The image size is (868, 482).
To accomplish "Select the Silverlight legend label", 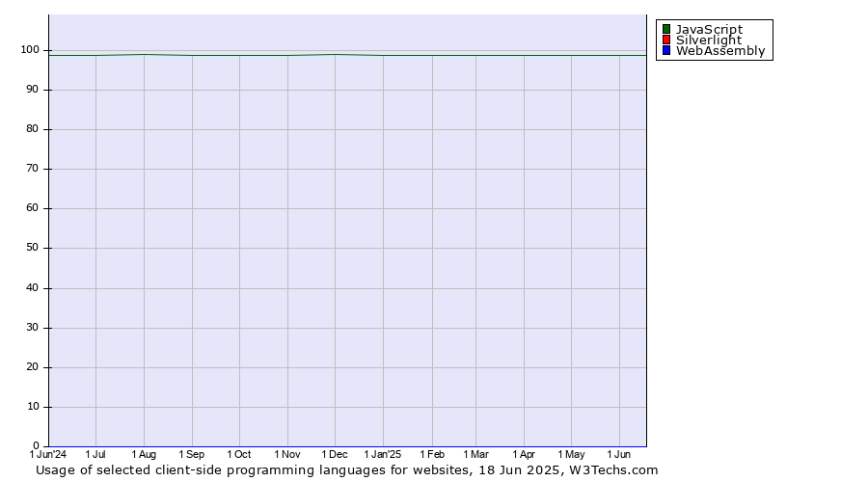I will (709, 40).
